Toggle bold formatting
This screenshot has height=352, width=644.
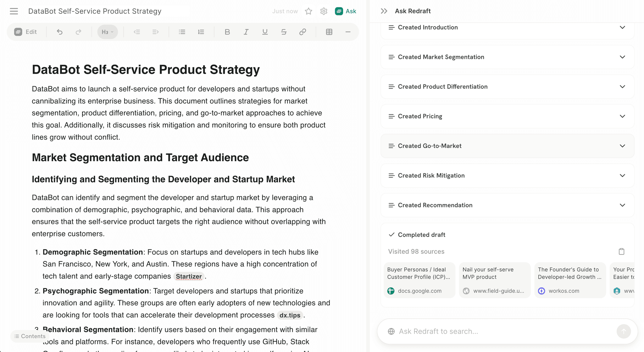coord(227,32)
